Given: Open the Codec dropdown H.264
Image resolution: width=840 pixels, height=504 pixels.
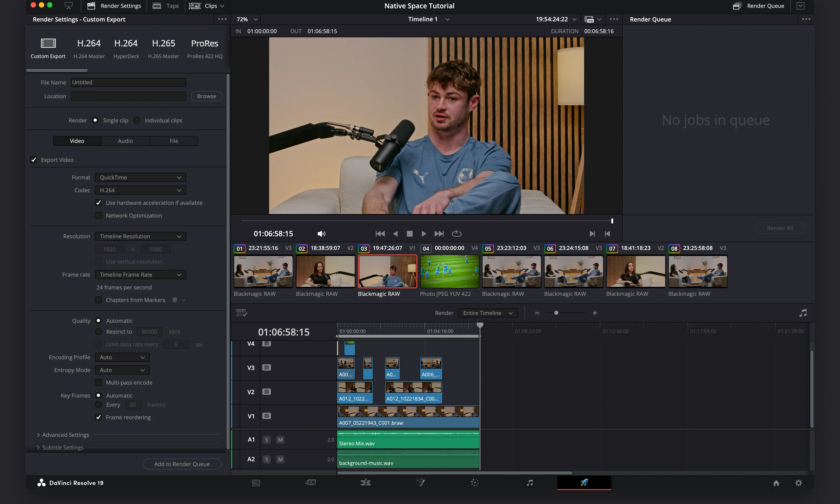Looking at the screenshot, I should point(140,190).
